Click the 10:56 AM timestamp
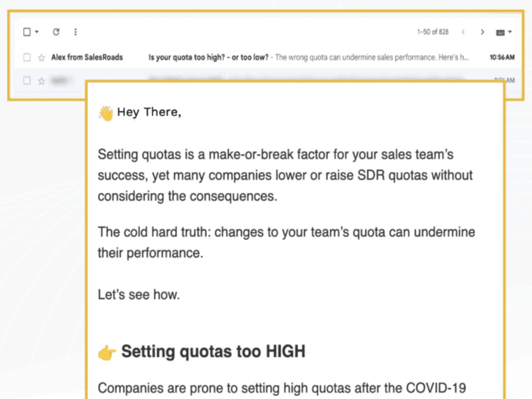The width and height of the screenshot is (532, 399). tap(502, 57)
